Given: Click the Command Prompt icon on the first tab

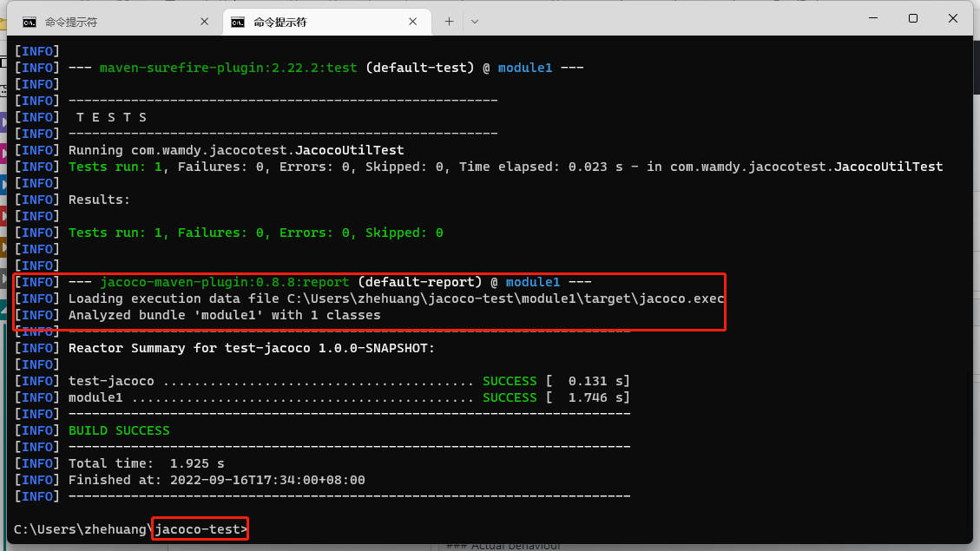Looking at the screenshot, I should [31, 21].
